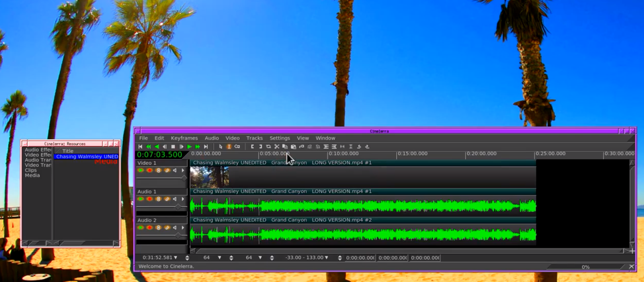This screenshot has width=644, height=282.
Task: Select the arrow drag-and-drop editing mode
Action: (221, 147)
